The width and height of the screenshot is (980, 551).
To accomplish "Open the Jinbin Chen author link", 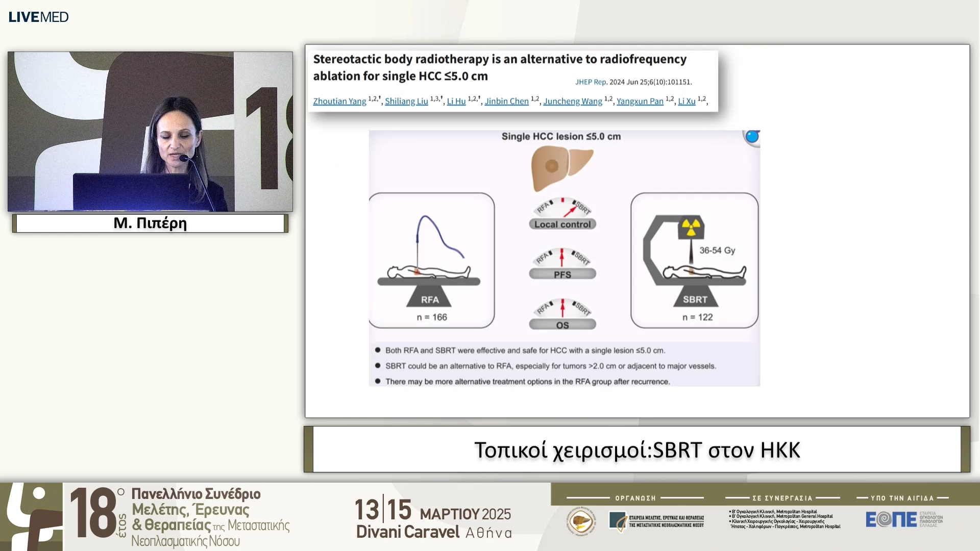I will (506, 101).
